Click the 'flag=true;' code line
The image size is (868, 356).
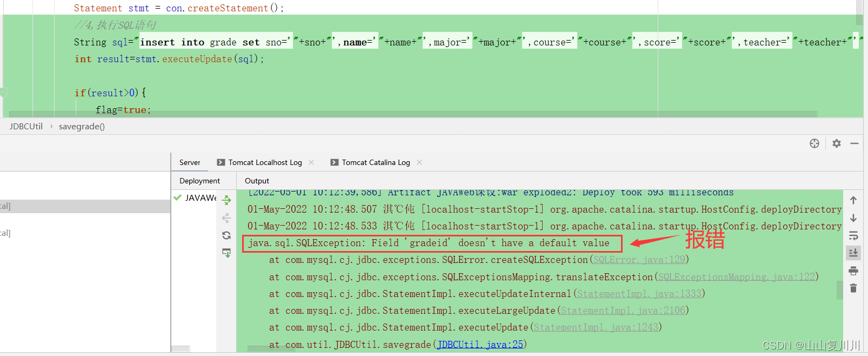click(123, 110)
